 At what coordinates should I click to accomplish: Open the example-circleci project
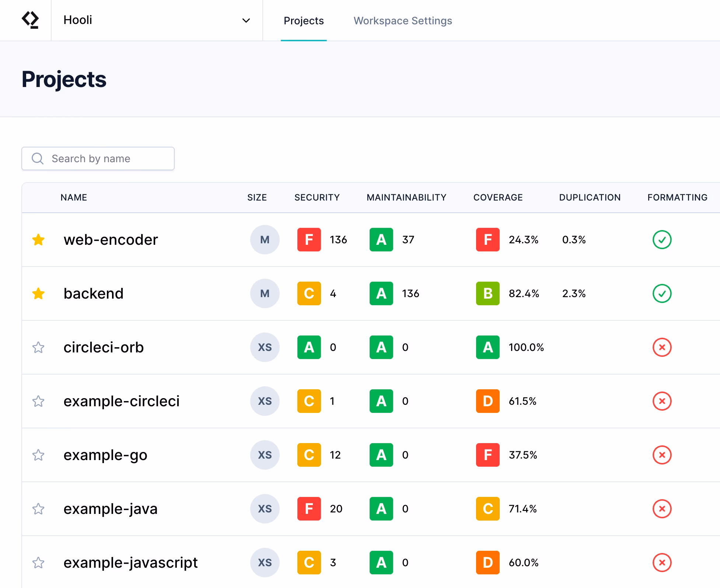[x=121, y=401]
